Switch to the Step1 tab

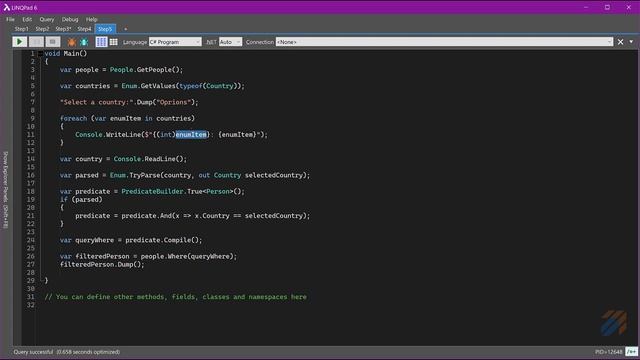pyautogui.click(x=22, y=29)
